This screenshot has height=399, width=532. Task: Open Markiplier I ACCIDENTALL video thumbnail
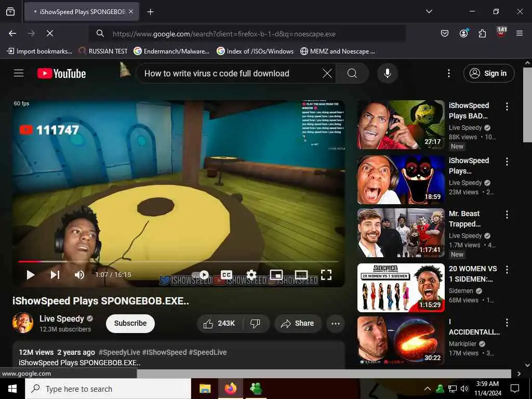coord(401,341)
